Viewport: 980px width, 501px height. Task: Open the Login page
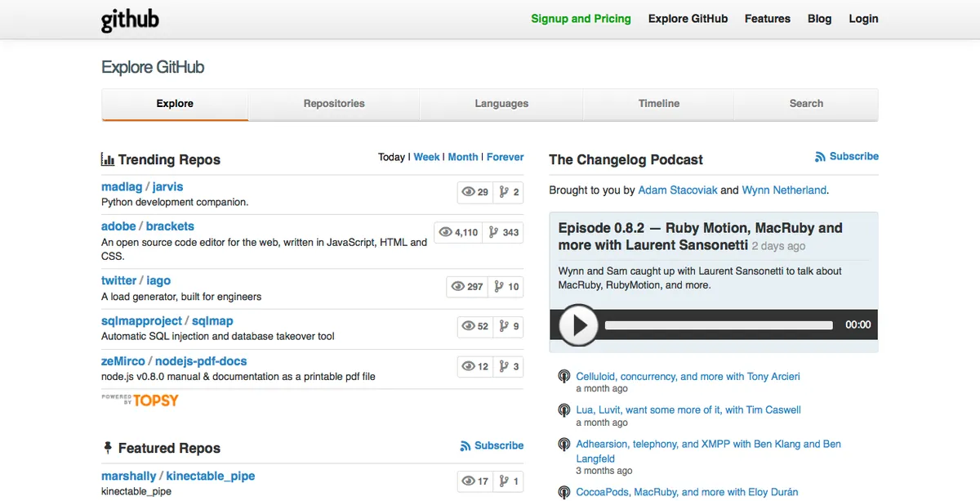[x=863, y=19]
